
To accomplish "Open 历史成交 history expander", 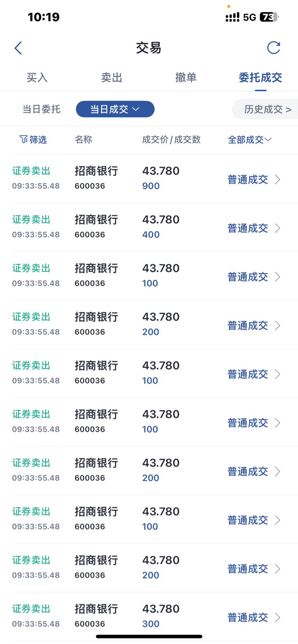I will pyautogui.click(x=267, y=109).
